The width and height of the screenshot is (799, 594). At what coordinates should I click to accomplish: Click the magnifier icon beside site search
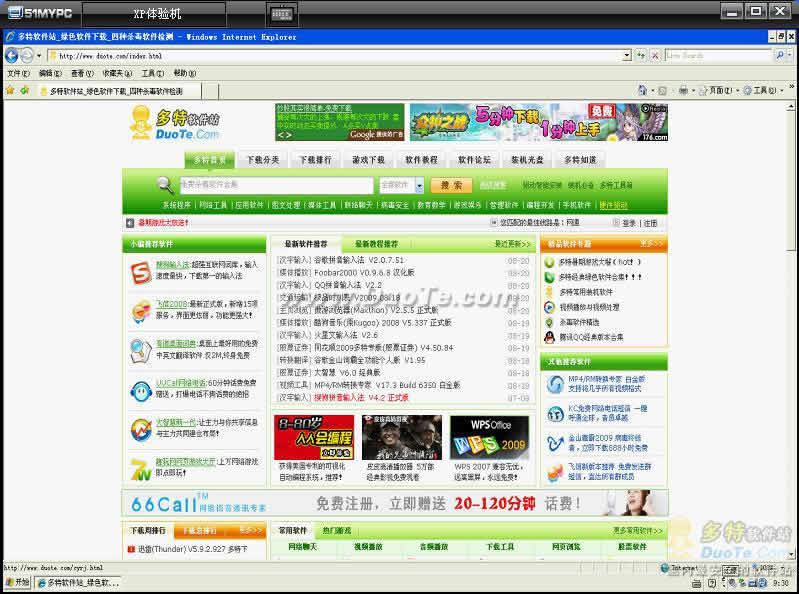(x=165, y=184)
